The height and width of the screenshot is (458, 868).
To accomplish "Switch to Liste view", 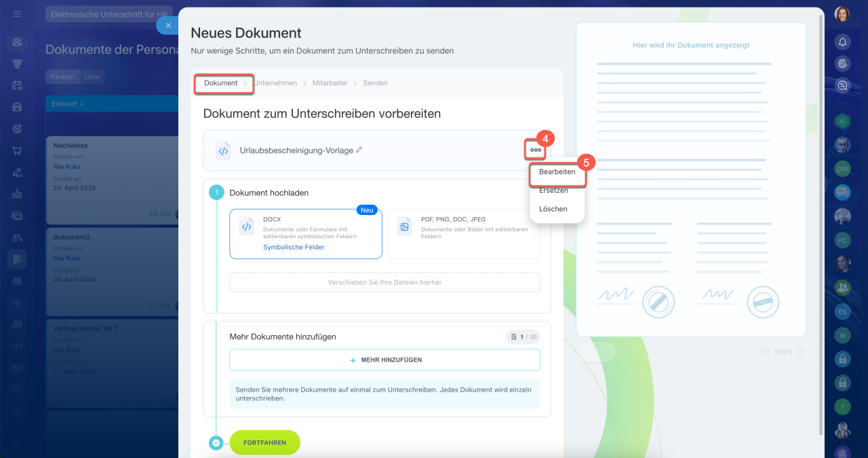I will [92, 77].
